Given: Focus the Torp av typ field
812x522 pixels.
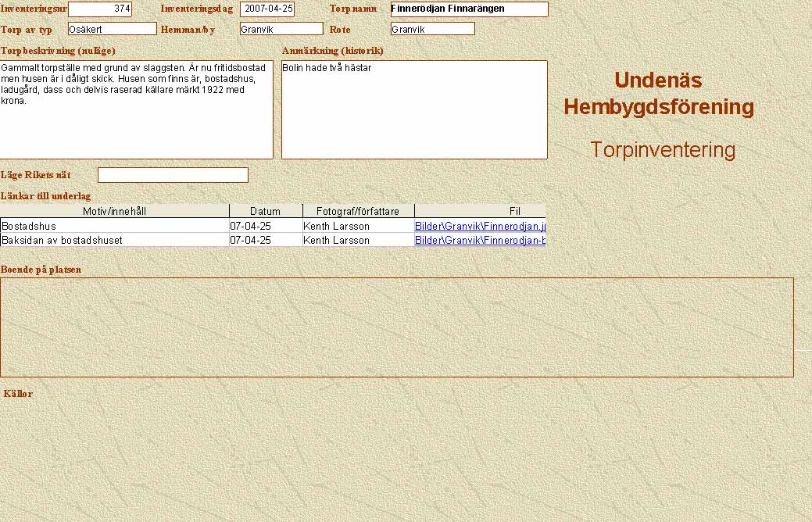Looking at the screenshot, I should pos(113,29).
